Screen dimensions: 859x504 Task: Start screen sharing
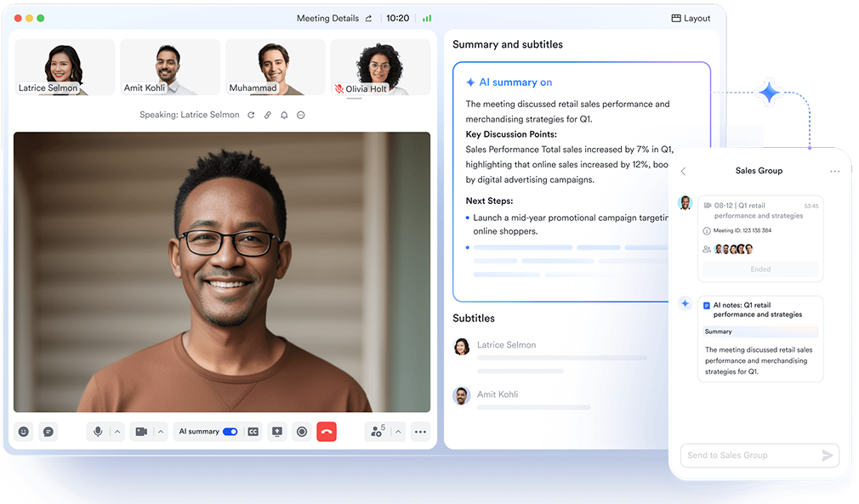(x=277, y=432)
